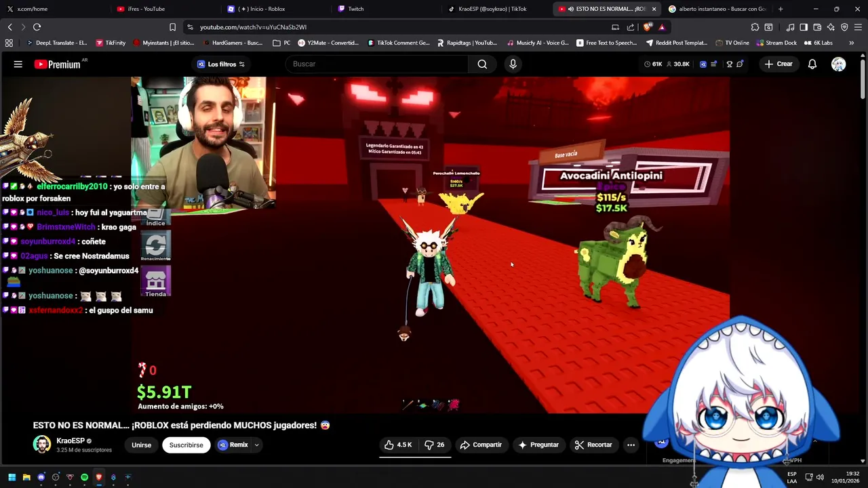This screenshot has width=868, height=488.
Task: Click the Unirse join button
Action: pos(141,445)
